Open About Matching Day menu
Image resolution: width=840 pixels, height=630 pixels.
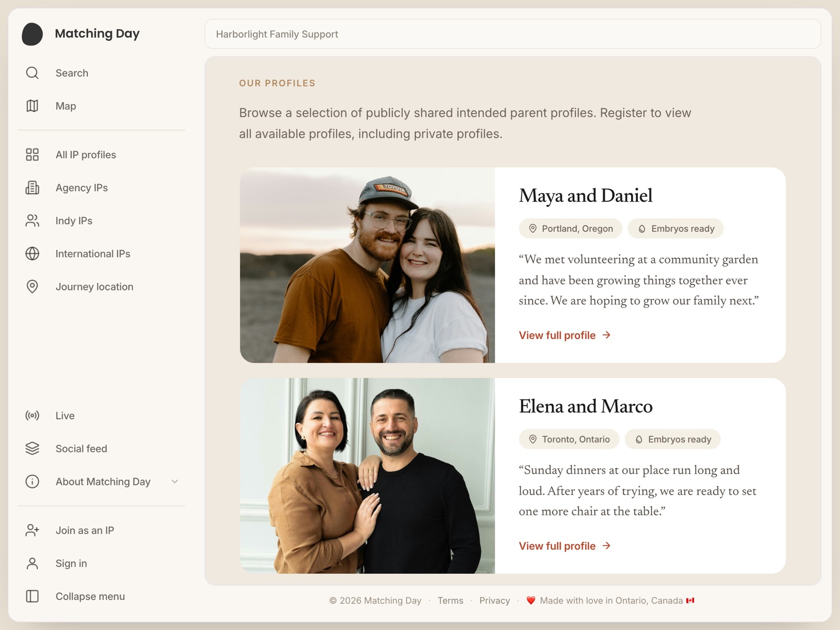coord(101,481)
